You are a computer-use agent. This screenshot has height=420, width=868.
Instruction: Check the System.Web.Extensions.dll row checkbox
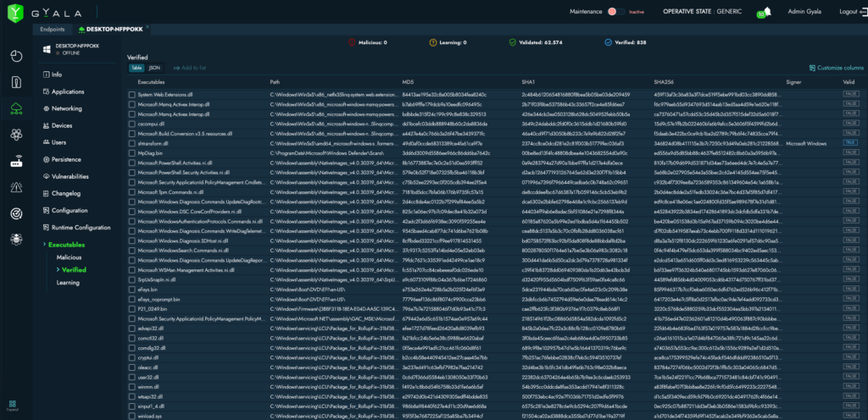131,93
